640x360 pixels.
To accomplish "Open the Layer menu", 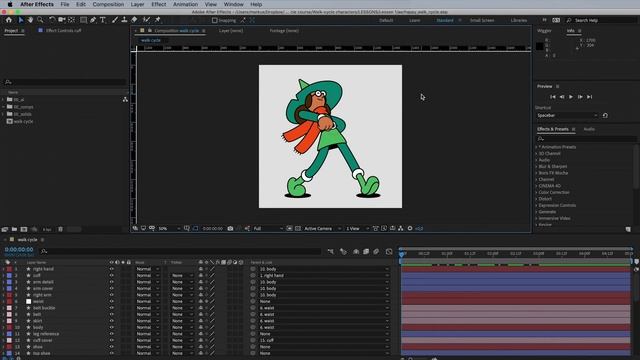I will tap(137, 4).
